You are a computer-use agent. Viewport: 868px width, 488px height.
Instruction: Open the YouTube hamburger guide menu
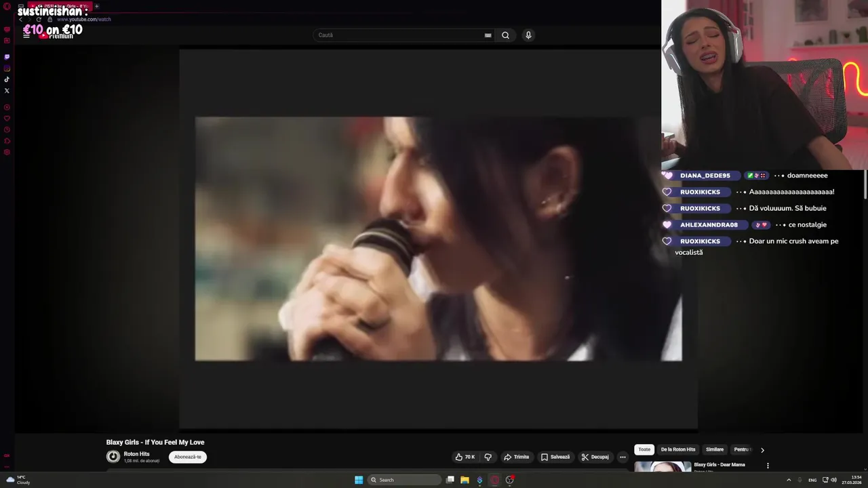(26, 35)
